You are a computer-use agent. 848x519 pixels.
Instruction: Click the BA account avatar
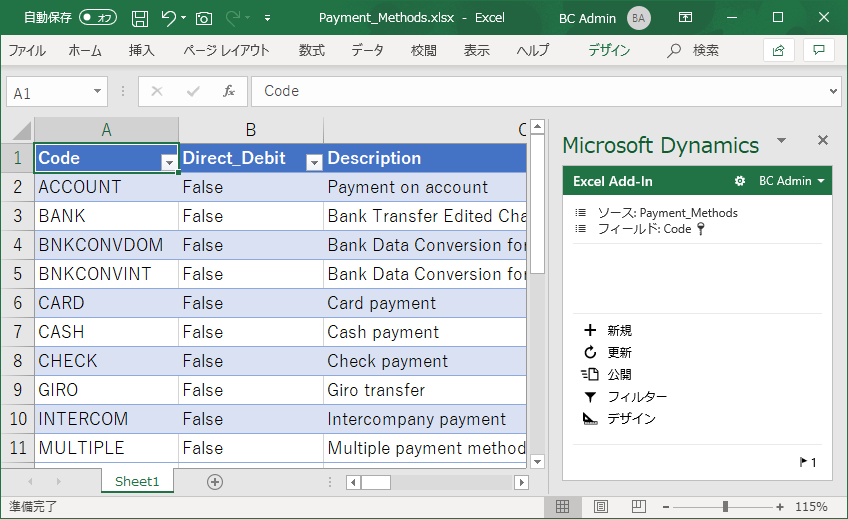(639, 18)
